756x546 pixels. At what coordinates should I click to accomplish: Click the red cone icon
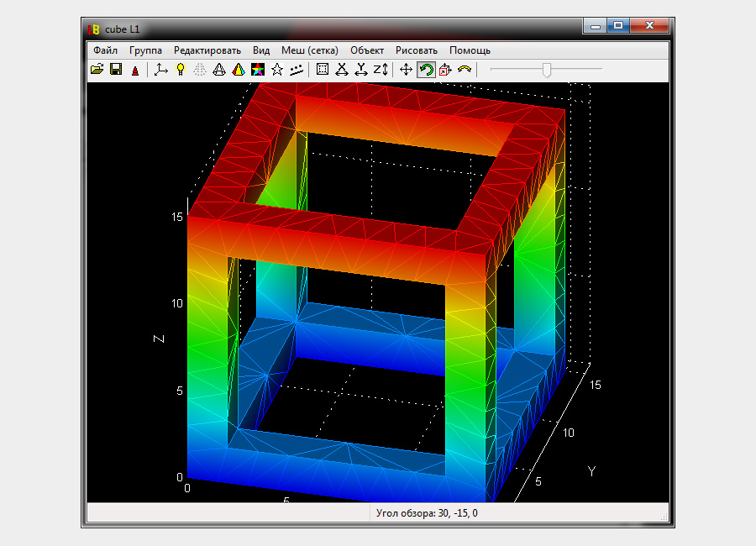134,71
